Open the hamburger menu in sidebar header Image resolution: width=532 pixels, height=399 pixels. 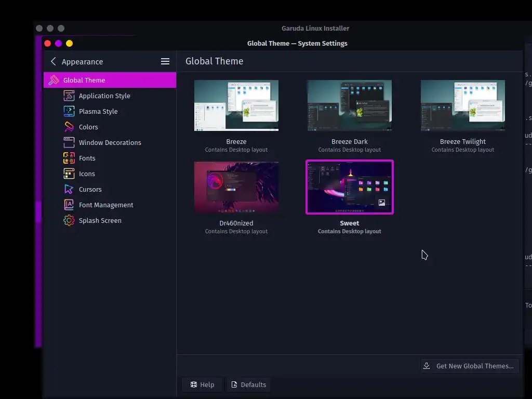pyautogui.click(x=165, y=61)
